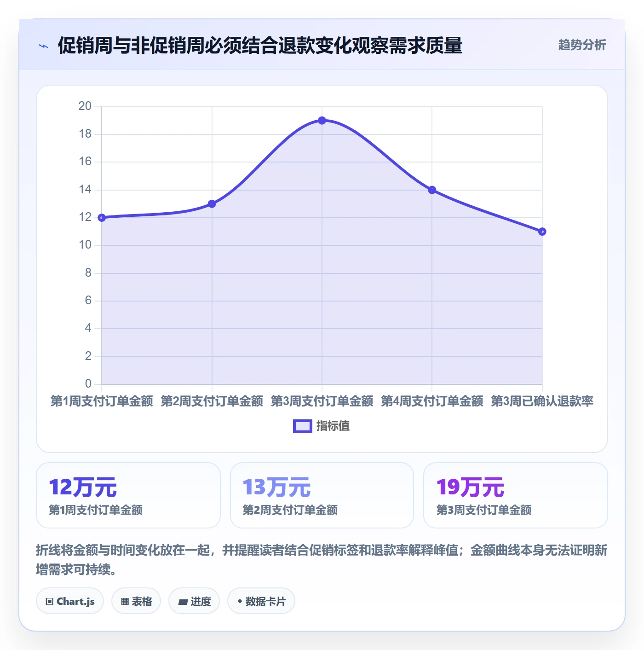Select the 第1周支付订单金额 data point on the line

click(x=102, y=217)
